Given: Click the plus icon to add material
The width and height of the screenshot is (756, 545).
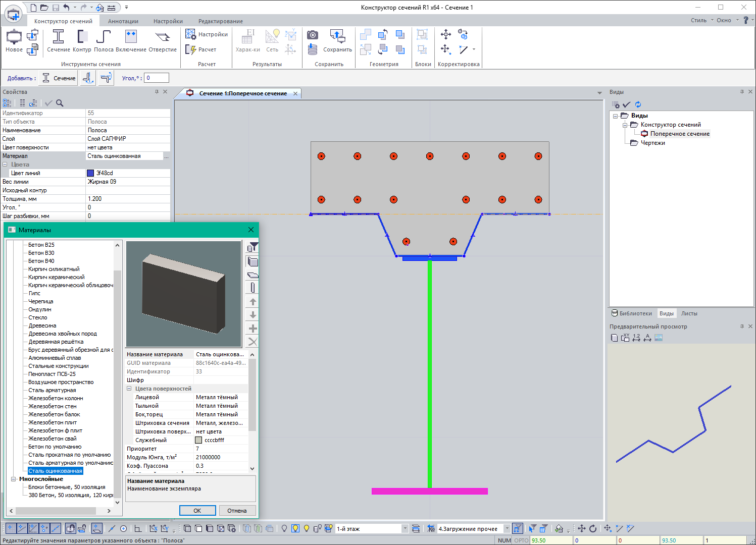Looking at the screenshot, I should click(253, 329).
